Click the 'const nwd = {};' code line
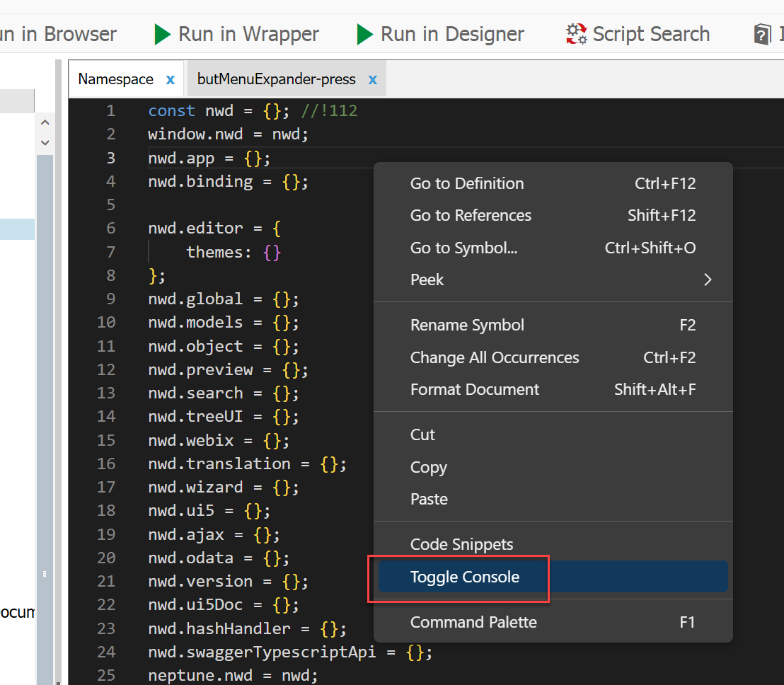 pos(218,110)
